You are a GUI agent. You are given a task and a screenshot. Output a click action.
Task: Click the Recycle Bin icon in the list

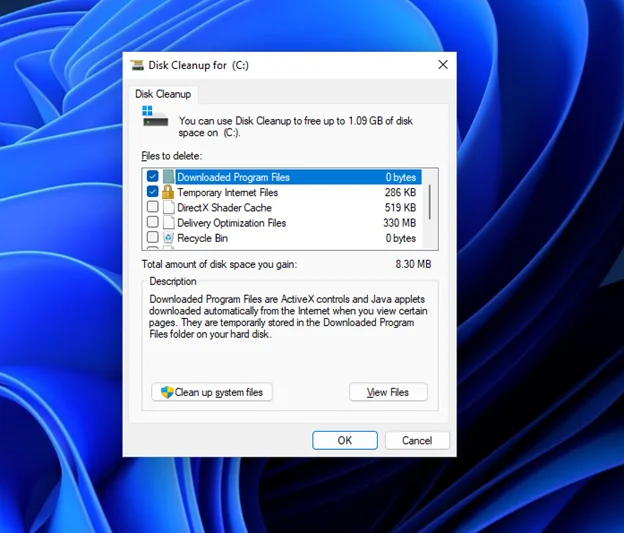coord(168,238)
